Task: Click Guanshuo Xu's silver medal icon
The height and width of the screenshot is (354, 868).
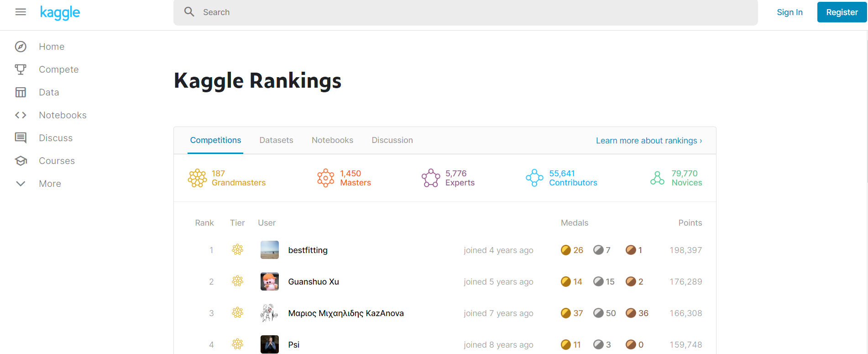Action: [598, 281]
